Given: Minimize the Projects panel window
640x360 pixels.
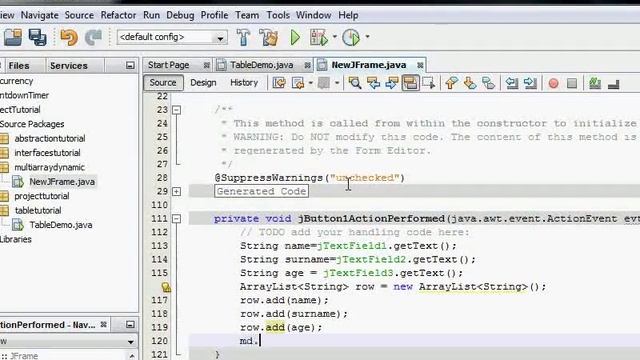Looking at the screenshot, I should tap(130, 65).
